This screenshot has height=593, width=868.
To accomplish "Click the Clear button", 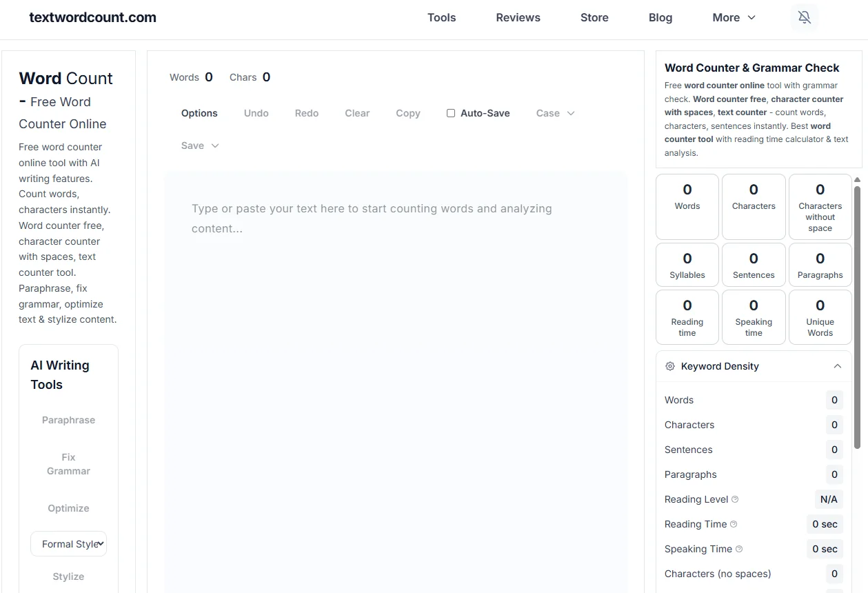I will [357, 112].
